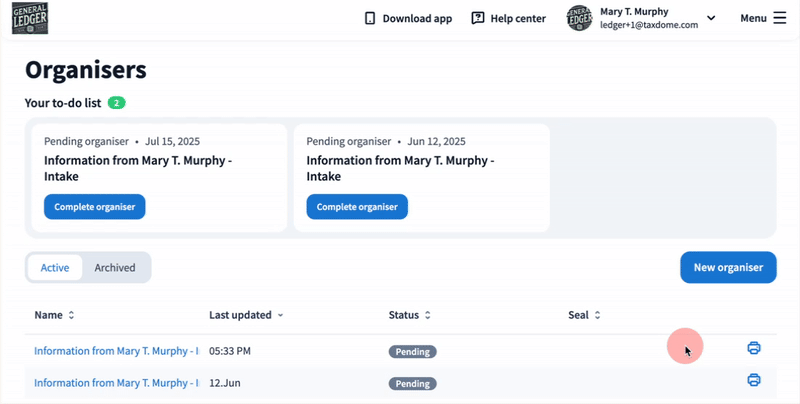Click the Pending status badge in 12.Jun row
The image size is (800, 404).
point(412,384)
